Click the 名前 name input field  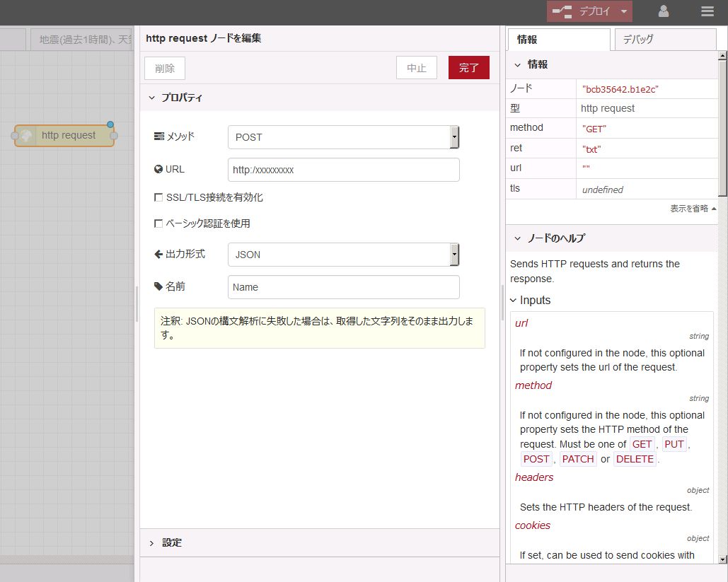[x=344, y=287]
